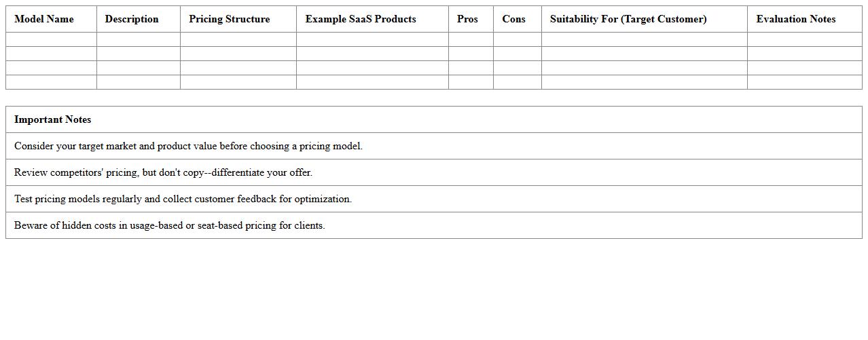This screenshot has width=868, height=340.
Task: Click the Pros column header
Action: pyautogui.click(x=467, y=19)
